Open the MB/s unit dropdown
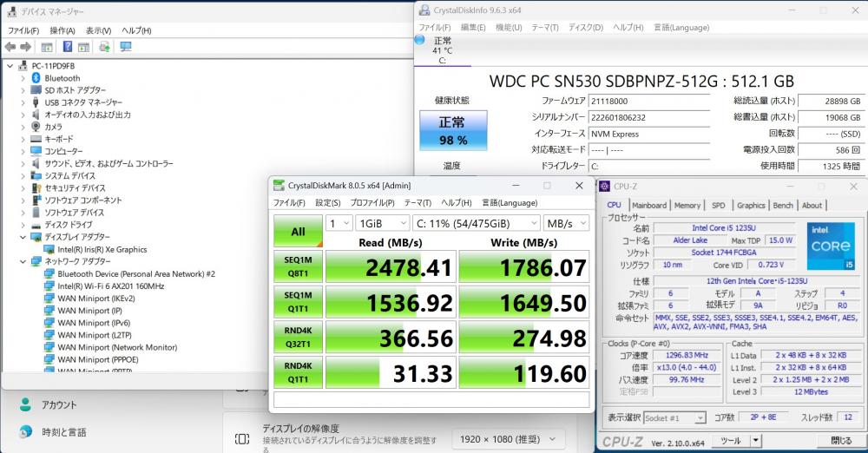The width and height of the screenshot is (868, 453). coord(566,223)
